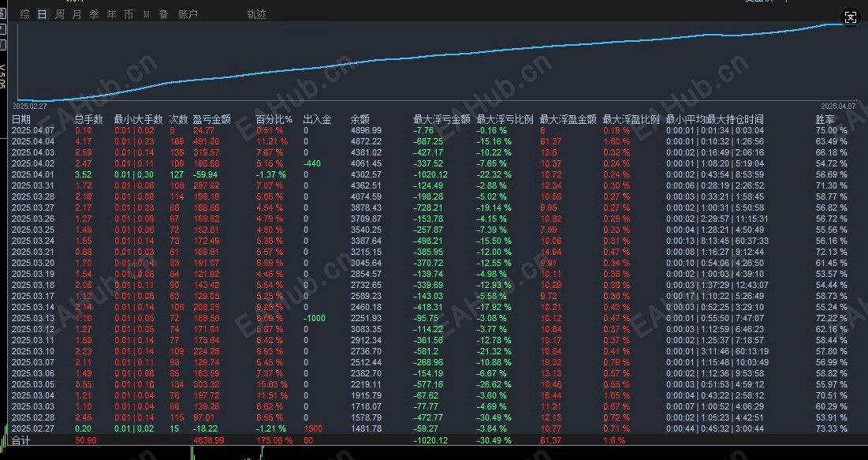This screenshot has width=868, height=460.
Task: Enable the 年 yearly view
Action: 111,13
